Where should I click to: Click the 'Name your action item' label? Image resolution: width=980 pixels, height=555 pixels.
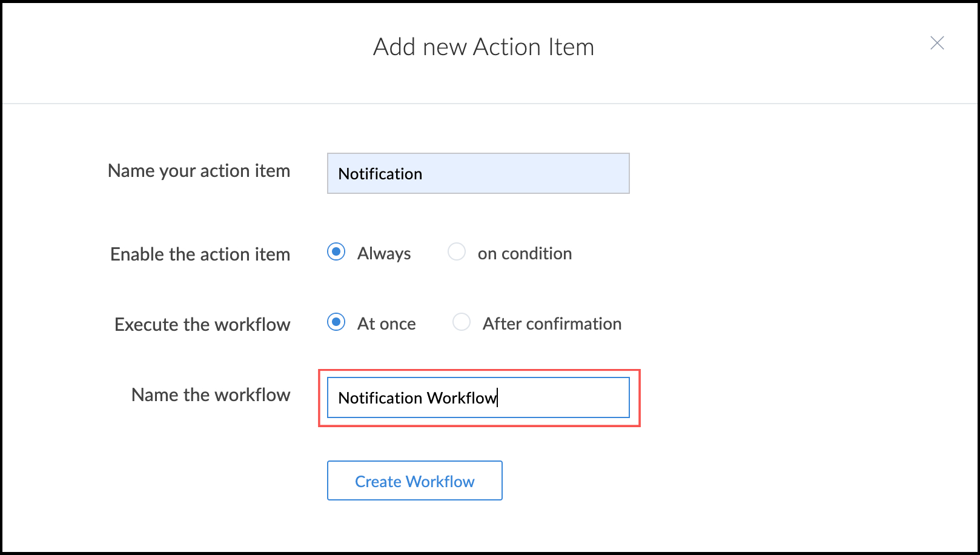click(199, 171)
